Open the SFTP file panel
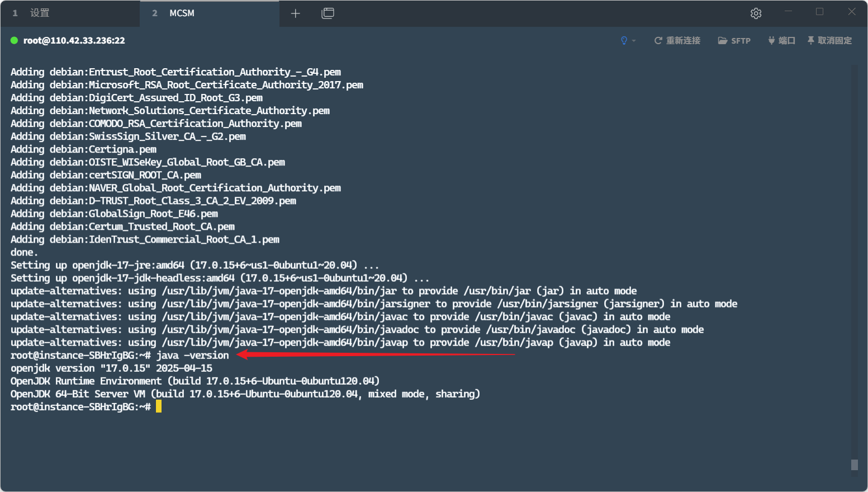 click(734, 40)
